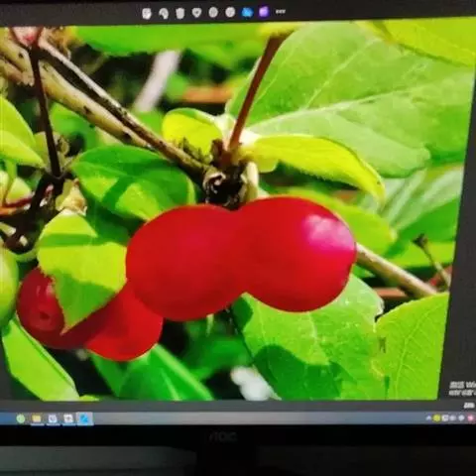Click the empty area of the taskbar

point(258,418)
